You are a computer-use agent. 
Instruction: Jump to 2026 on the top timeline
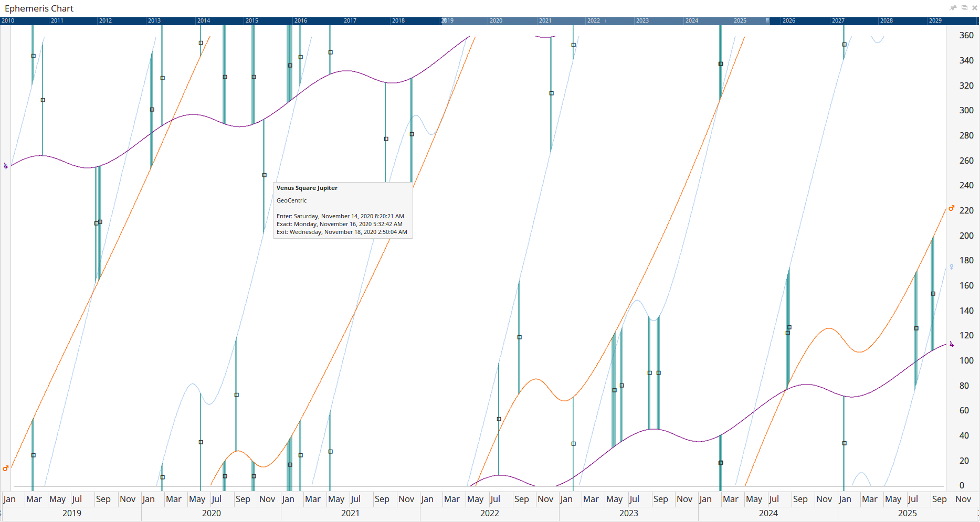789,20
